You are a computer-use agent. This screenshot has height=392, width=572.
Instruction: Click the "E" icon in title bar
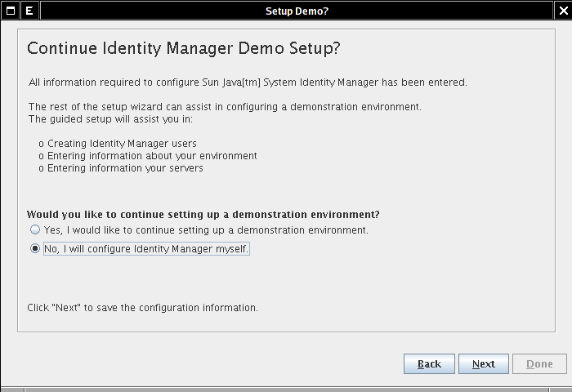pos(29,11)
